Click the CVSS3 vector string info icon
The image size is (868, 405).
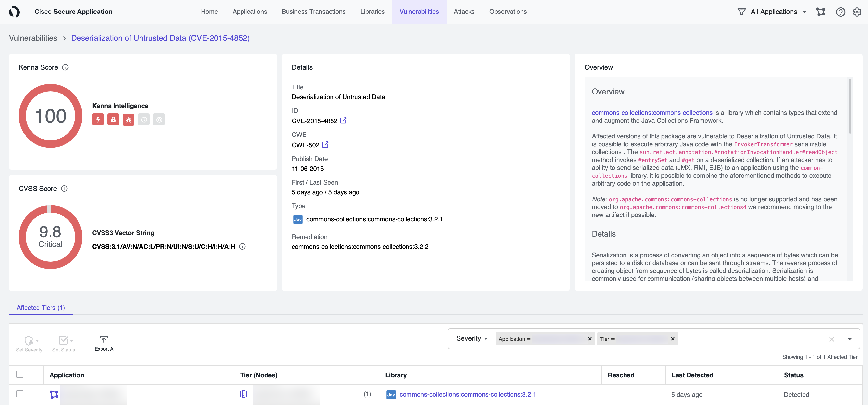242,246
